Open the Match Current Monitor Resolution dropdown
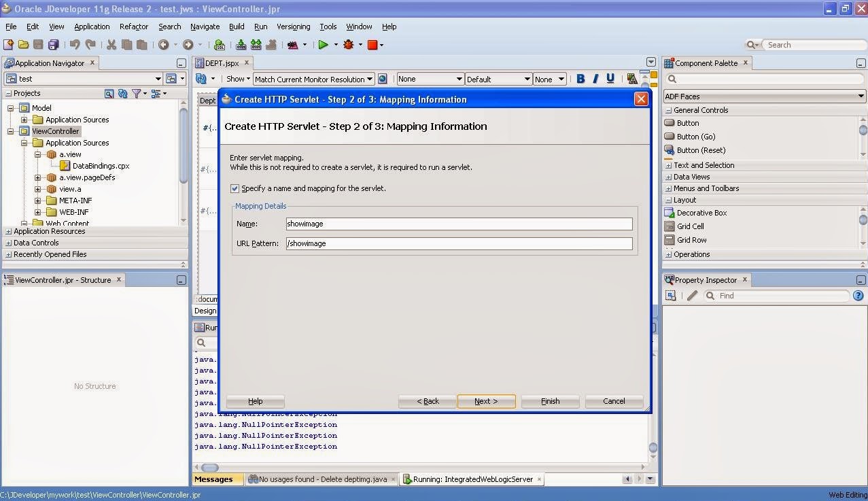 pos(369,78)
